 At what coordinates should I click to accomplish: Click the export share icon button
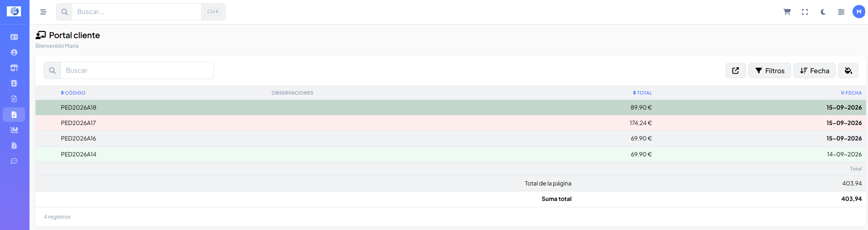pyautogui.click(x=736, y=70)
